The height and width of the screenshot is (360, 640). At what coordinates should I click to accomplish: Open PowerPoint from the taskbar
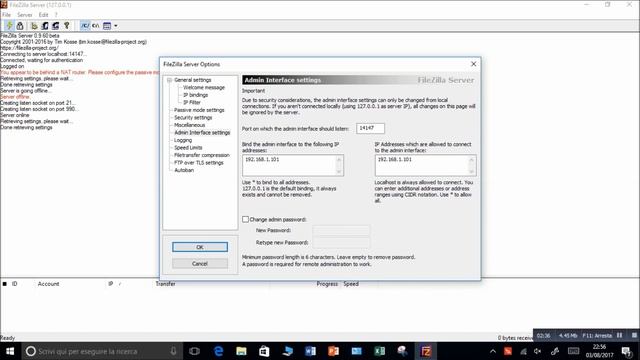pos(333,351)
